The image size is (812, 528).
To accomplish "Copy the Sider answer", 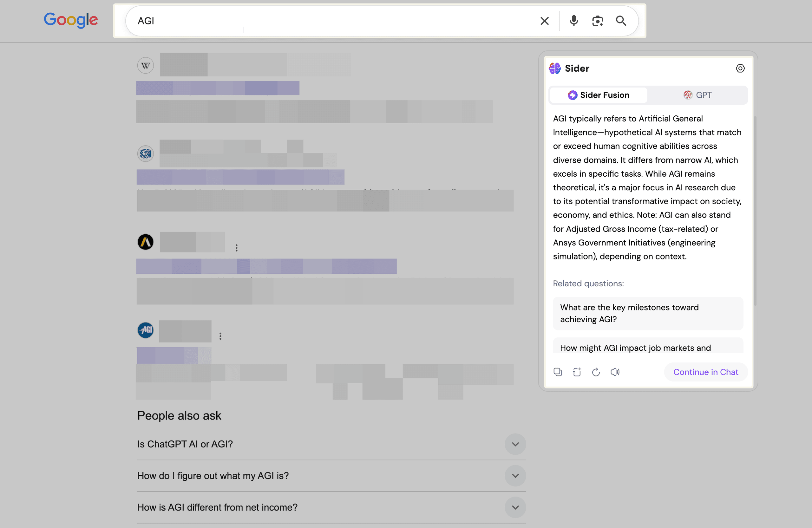I will (x=558, y=372).
